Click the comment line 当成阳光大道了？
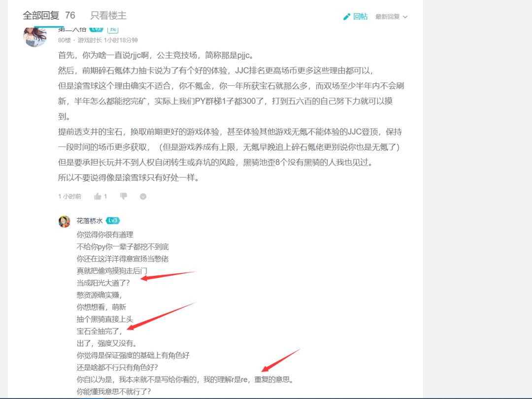Screen dimensions: 532x399 [x=103, y=283]
